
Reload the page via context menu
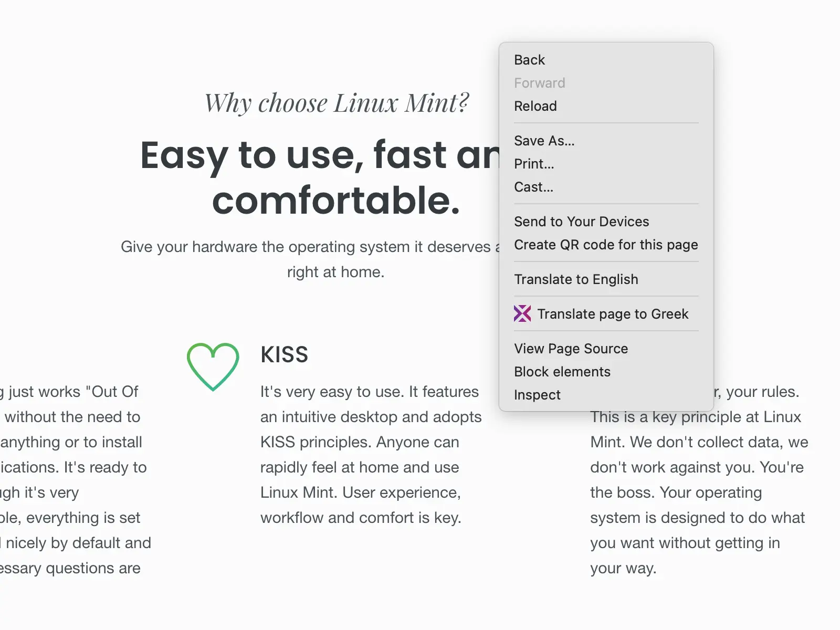535,106
